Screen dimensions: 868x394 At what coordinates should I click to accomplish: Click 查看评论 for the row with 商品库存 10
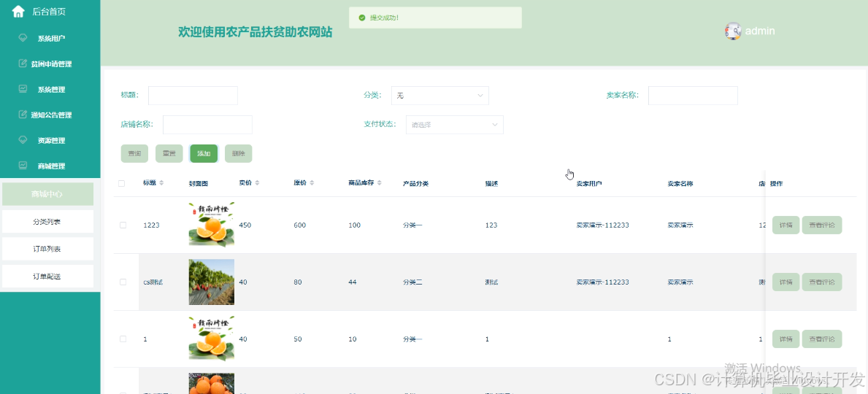pos(822,339)
